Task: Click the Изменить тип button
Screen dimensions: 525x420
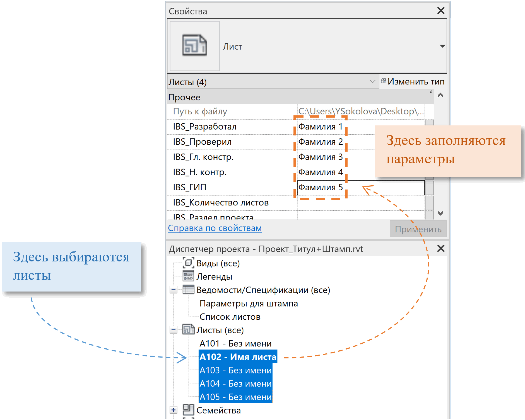Action: (413, 81)
